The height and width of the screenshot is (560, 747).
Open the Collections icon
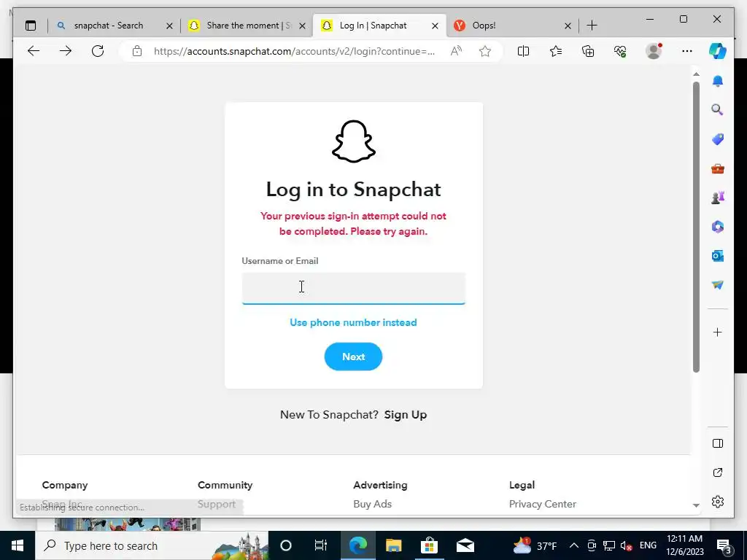click(588, 51)
